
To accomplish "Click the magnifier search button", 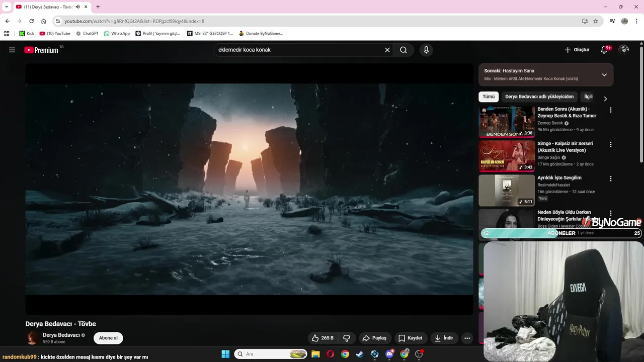I will point(404,50).
